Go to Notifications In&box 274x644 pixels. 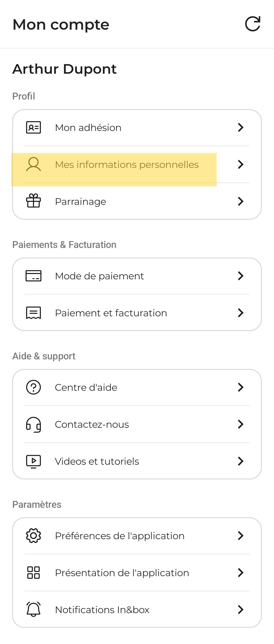(x=137, y=610)
